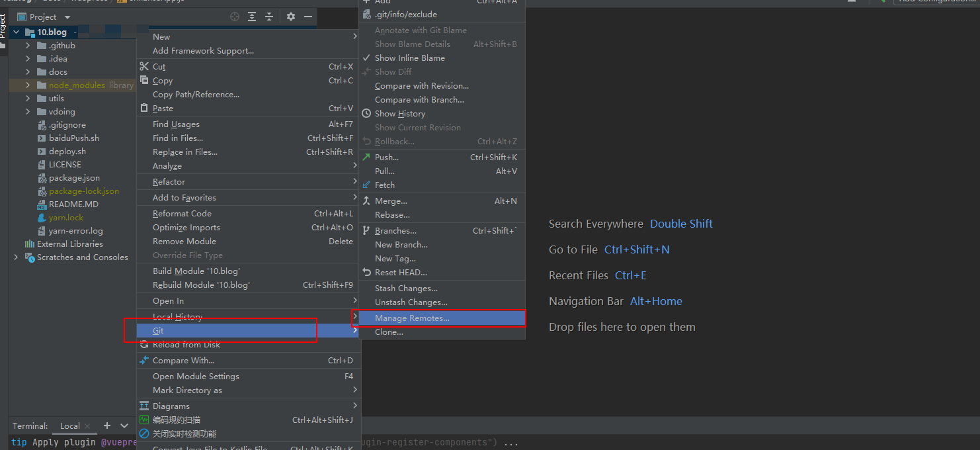This screenshot has width=980, height=450.
Task: Collapse the 10.blog root folder
Action: pos(17,32)
